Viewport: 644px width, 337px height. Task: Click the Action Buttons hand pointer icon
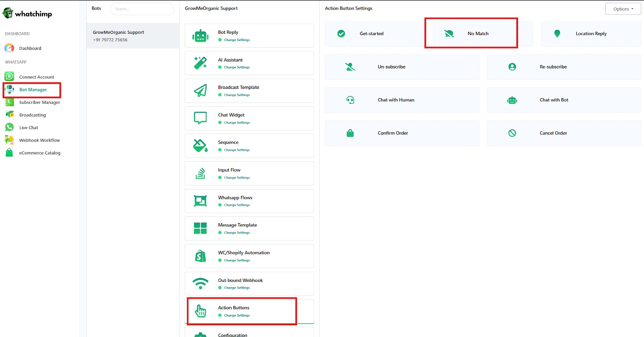[x=200, y=311]
